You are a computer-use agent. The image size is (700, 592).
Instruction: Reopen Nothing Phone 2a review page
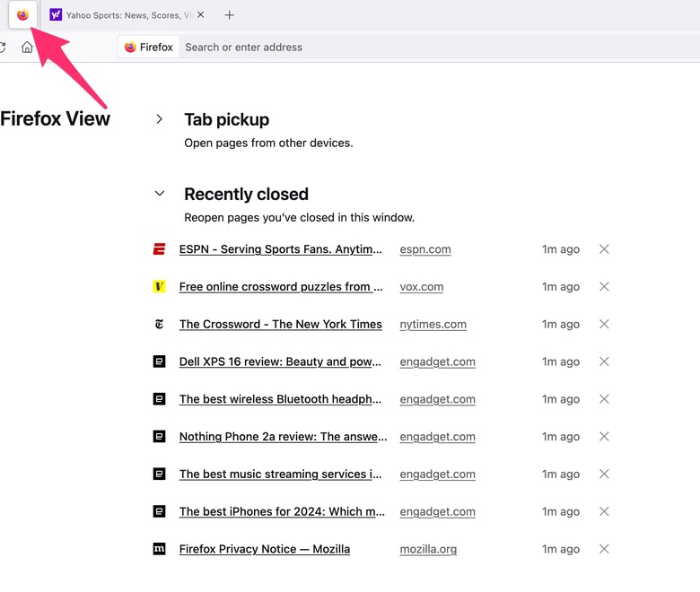click(283, 436)
